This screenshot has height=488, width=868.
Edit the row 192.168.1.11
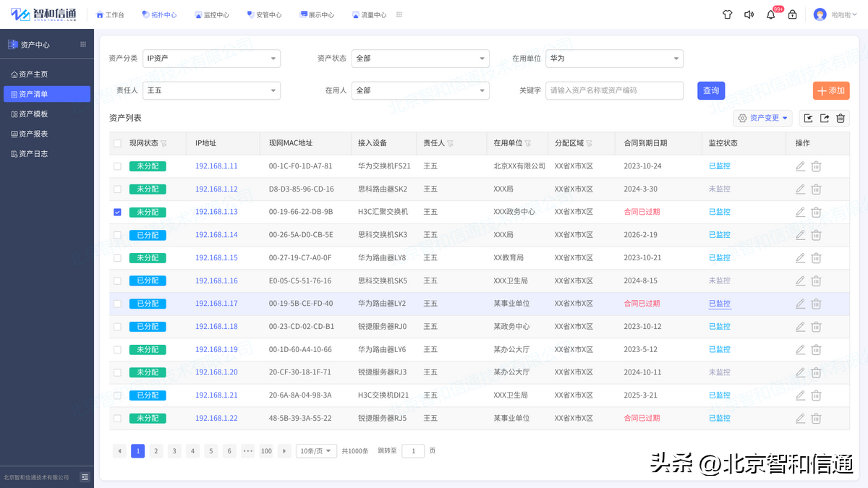coord(800,166)
